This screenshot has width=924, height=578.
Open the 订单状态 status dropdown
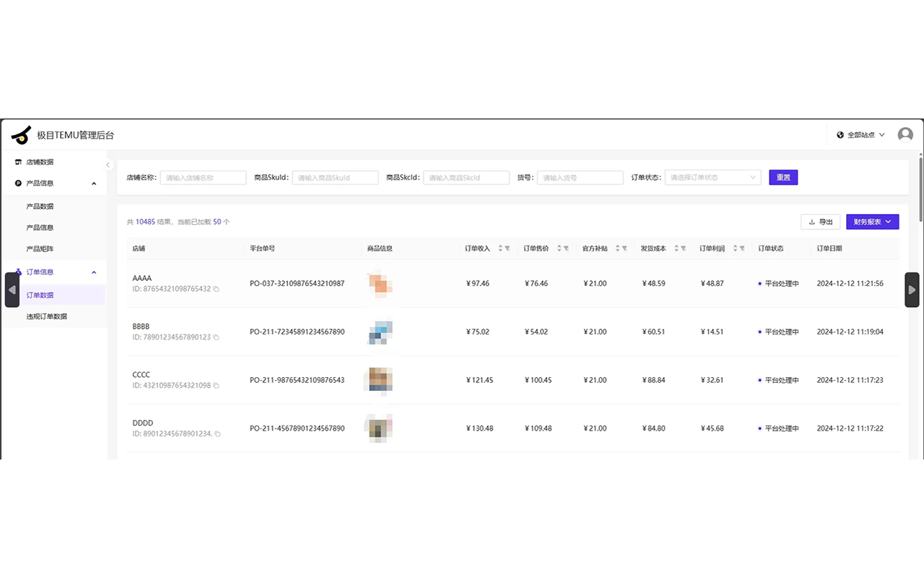(x=712, y=178)
